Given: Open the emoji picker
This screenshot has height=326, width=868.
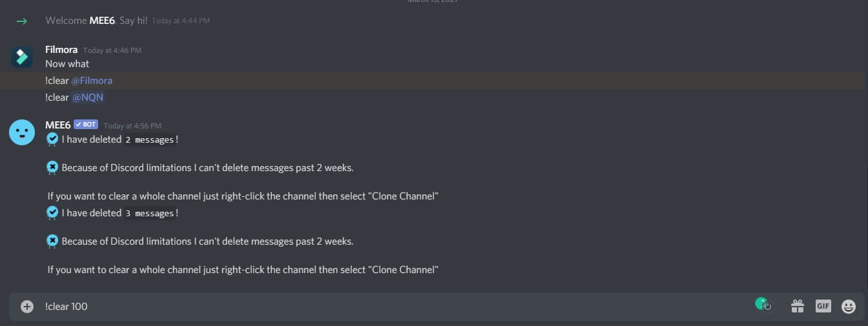Looking at the screenshot, I should pos(849,307).
